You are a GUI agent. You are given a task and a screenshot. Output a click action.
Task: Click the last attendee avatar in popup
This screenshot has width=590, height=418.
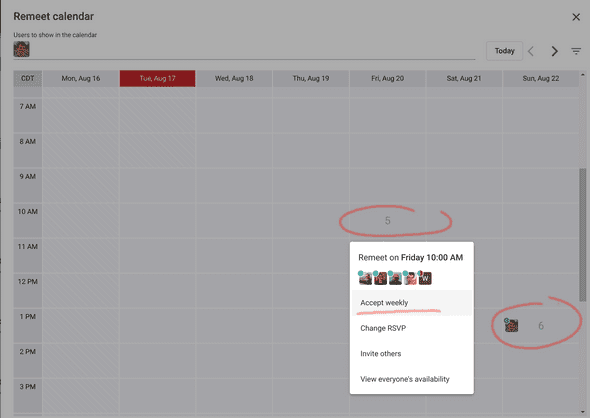(425, 278)
